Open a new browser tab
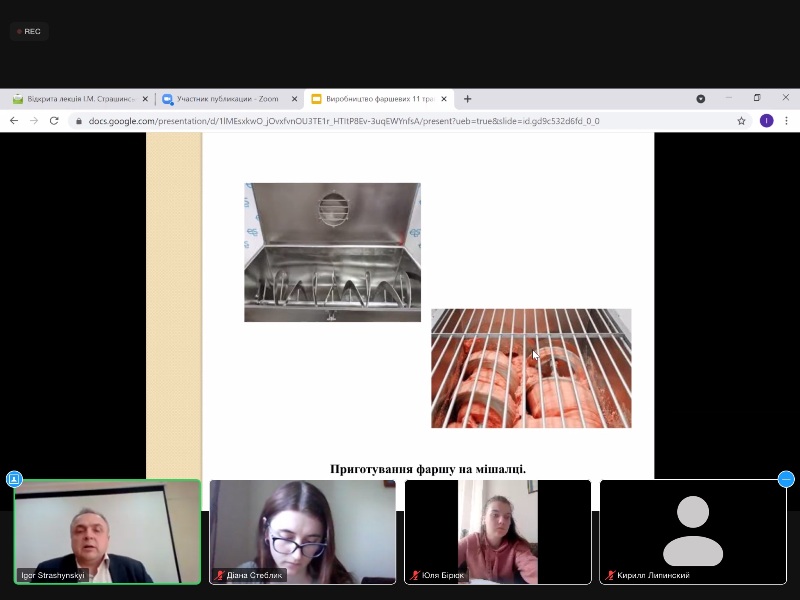The height and width of the screenshot is (600, 800). 467,99
